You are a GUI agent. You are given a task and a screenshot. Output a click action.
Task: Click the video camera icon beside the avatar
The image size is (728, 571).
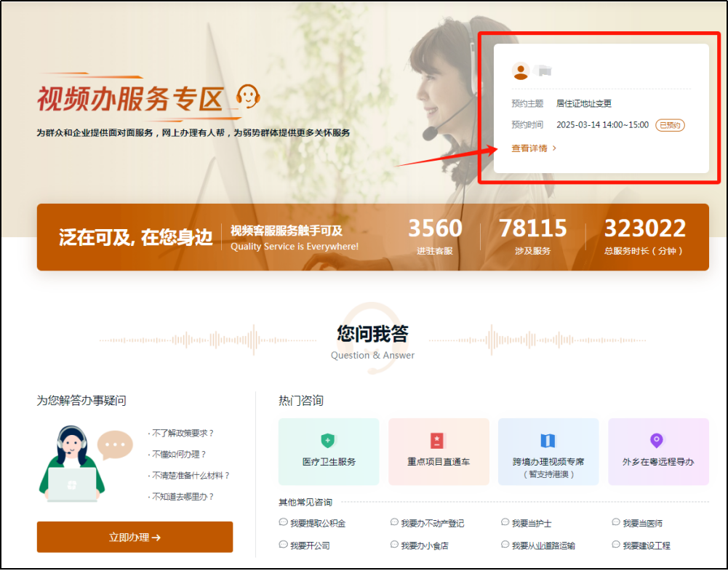click(x=541, y=70)
